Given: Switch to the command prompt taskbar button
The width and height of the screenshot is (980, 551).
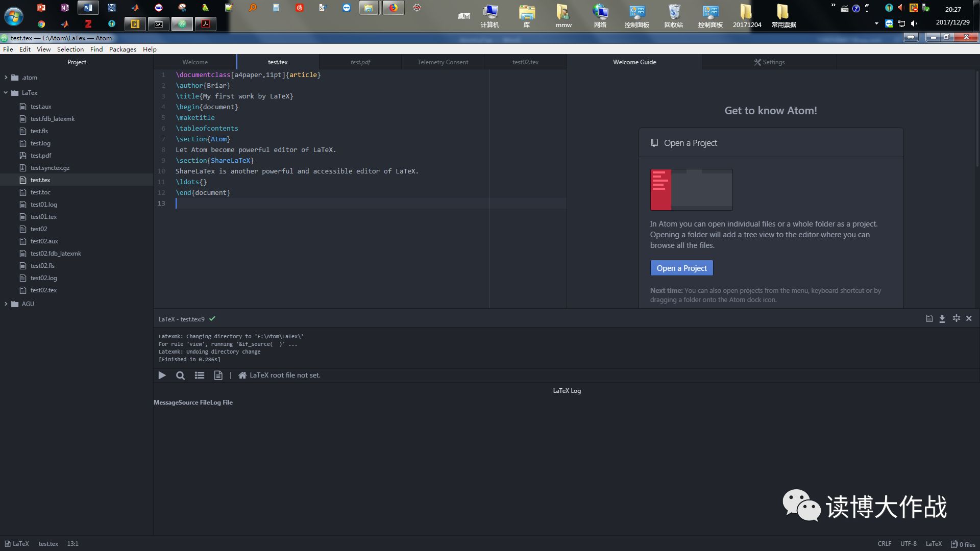Looking at the screenshot, I should [159, 24].
